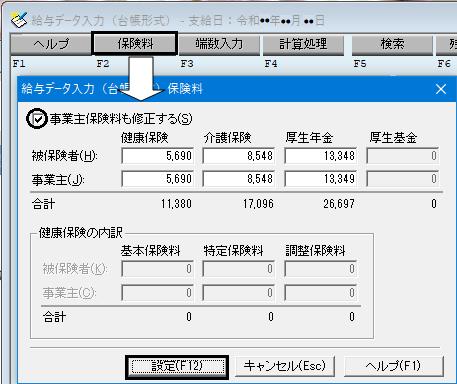Screen dimensions: 457x384
Task: Click the 事業主(J) row label
Action: point(58,180)
